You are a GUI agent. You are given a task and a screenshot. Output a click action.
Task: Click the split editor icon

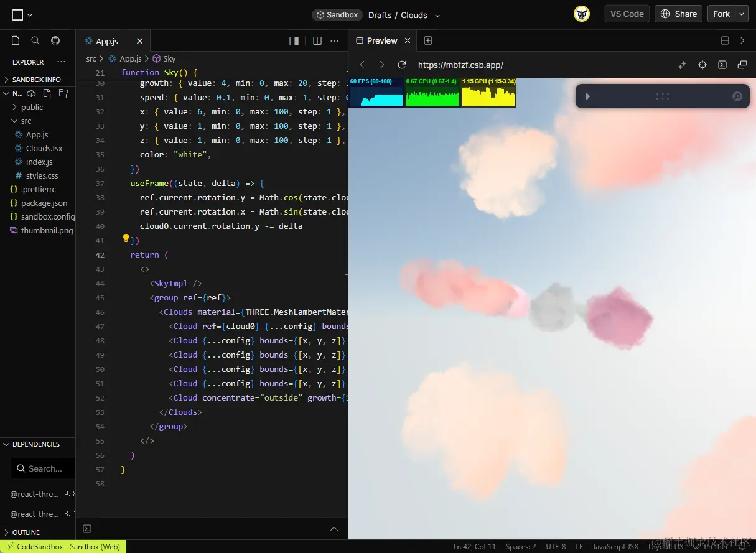(x=317, y=41)
